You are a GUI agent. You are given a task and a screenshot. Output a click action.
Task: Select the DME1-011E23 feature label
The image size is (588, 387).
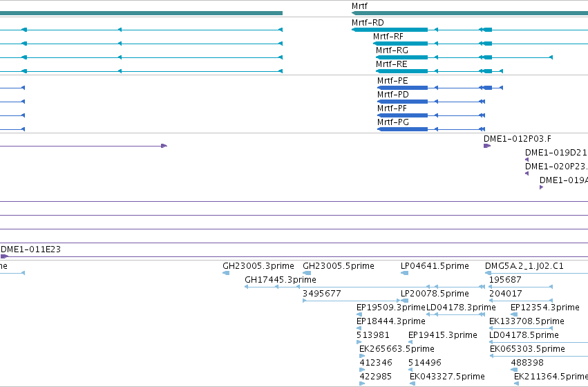[31, 249]
